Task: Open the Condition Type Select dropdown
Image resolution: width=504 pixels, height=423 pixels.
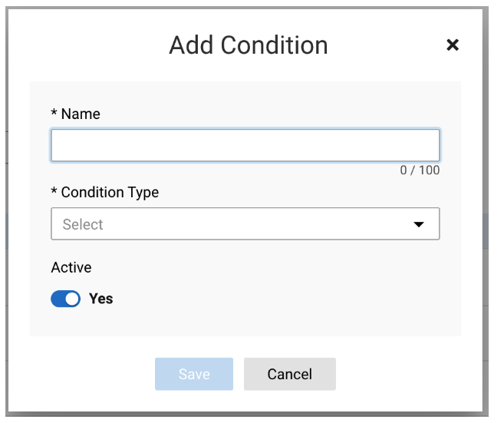Action: (x=245, y=224)
